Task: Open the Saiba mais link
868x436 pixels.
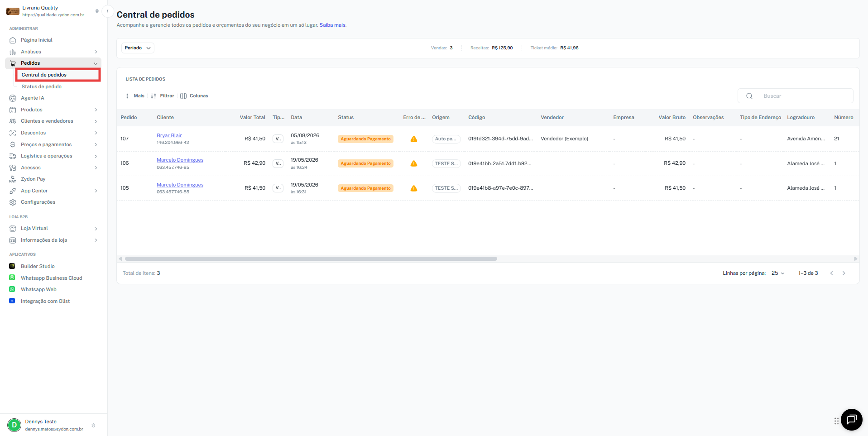Action: [333, 25]
